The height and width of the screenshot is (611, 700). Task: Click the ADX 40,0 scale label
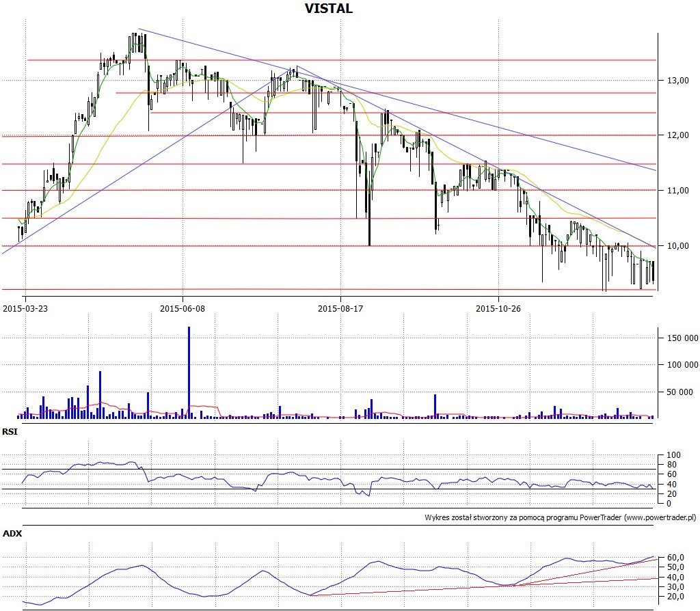(x=676, y=578)
